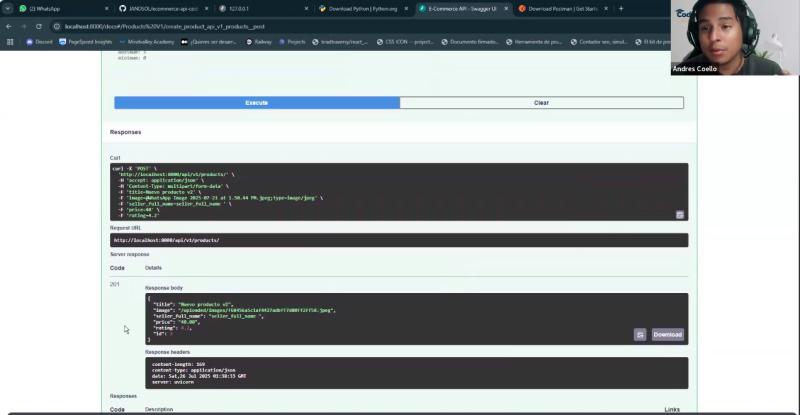Viewport: 800px width, 415px height.
Task: Open the CSS ICON bookmark
Action: pyautogui.click(x=405, y=42)
